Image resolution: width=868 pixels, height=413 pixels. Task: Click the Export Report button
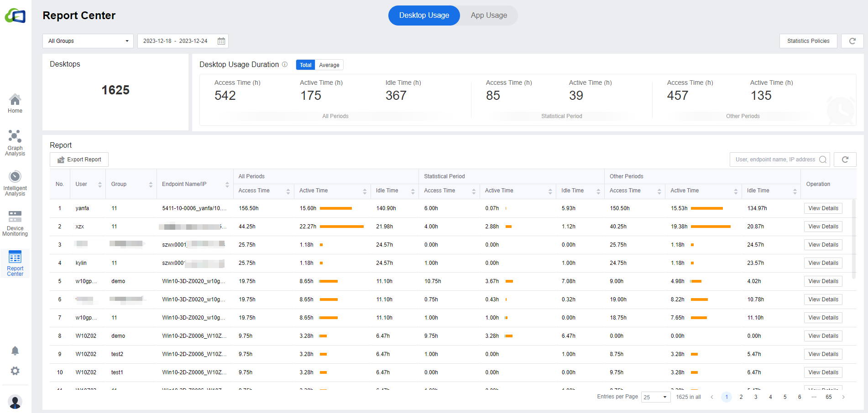click(x=79, y=160)
